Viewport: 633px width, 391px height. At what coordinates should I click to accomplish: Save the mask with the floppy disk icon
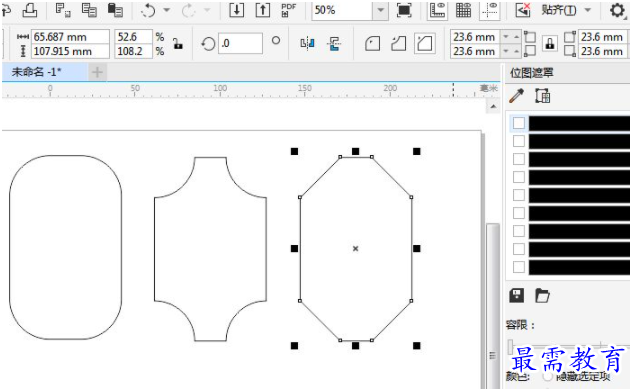517,295
